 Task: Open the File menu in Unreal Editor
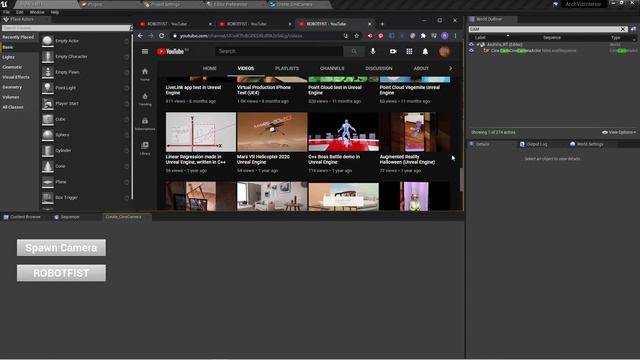(x=7, y=12)
